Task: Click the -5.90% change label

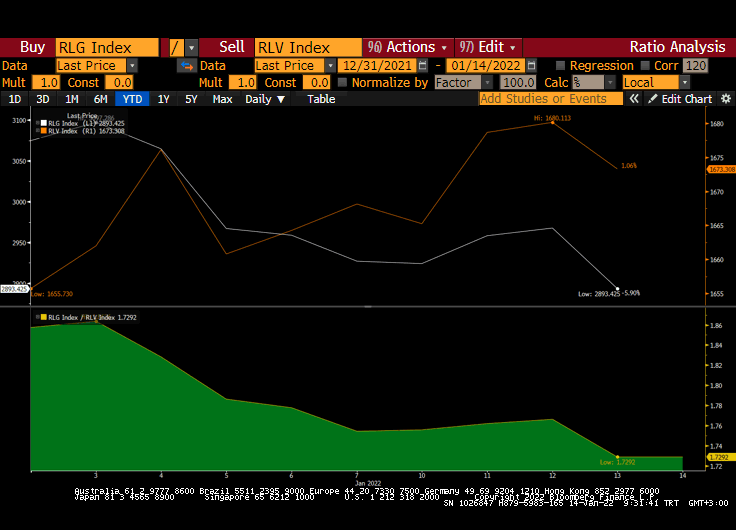Action: click(x=632, y=293)
